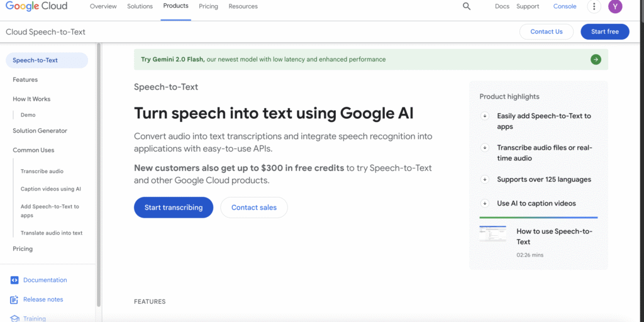Open the Resources nav menu
Image resolution: width=644 pixels, height=322 pixels.
point(243,6)
